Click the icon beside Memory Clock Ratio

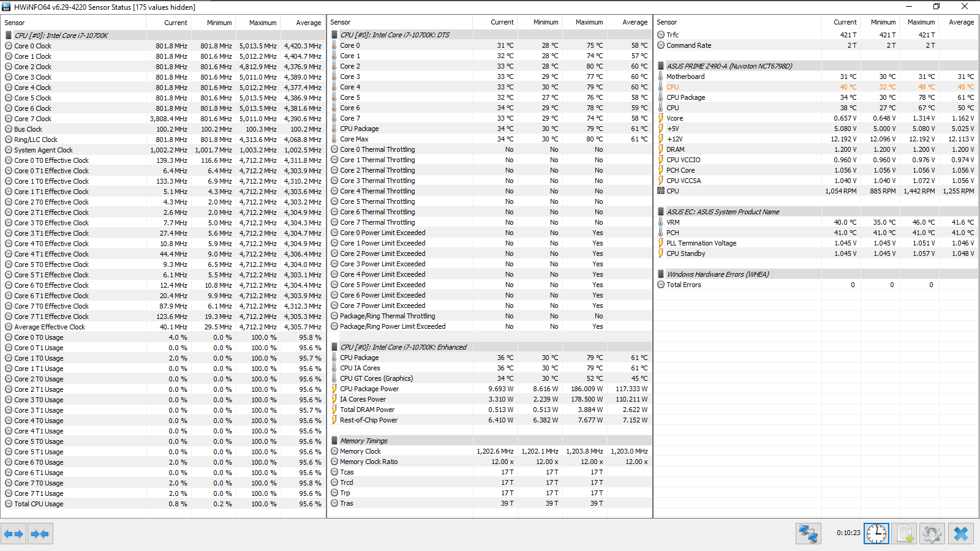pos(334,462)
